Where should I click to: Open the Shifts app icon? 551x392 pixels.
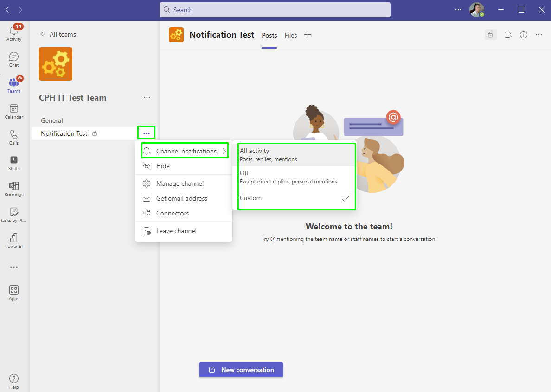(14, 163)
